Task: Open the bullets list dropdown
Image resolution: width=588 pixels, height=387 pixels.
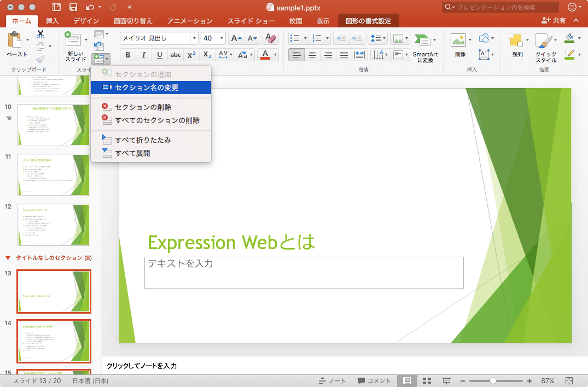Action: point(305,38)
